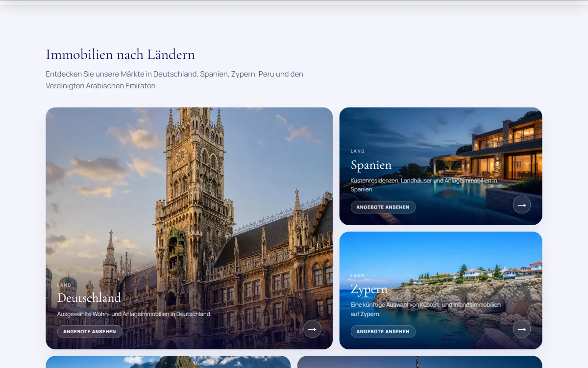This screenshot has height=368, width=588.
Task: Click the 'Immobilien nach Ländern' heading
Action: click(x=121, y=54)
